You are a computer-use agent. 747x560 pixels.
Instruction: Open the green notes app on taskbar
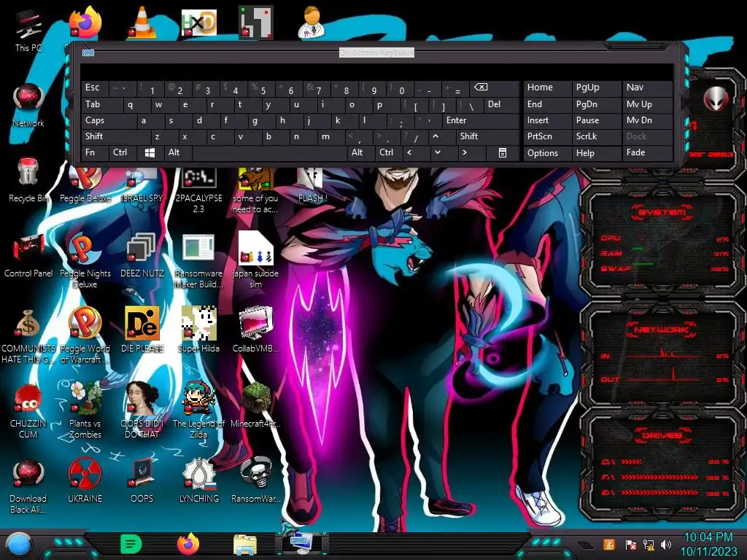point(131,544)
